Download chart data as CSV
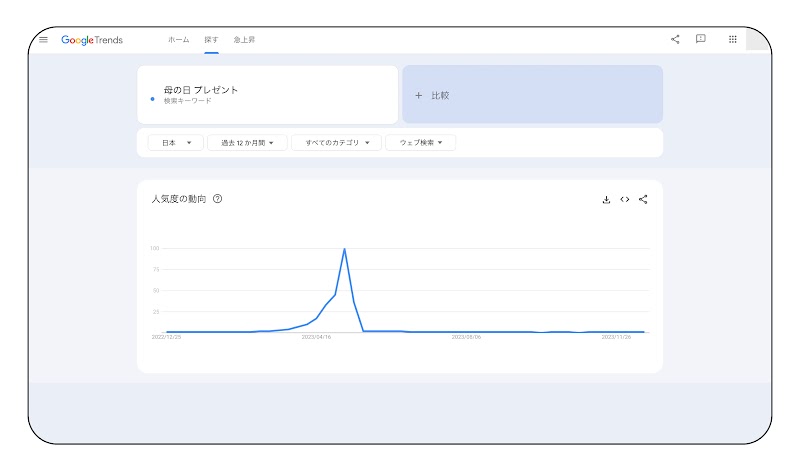Viewport: 800px width, 471px height. pos(606,200)
